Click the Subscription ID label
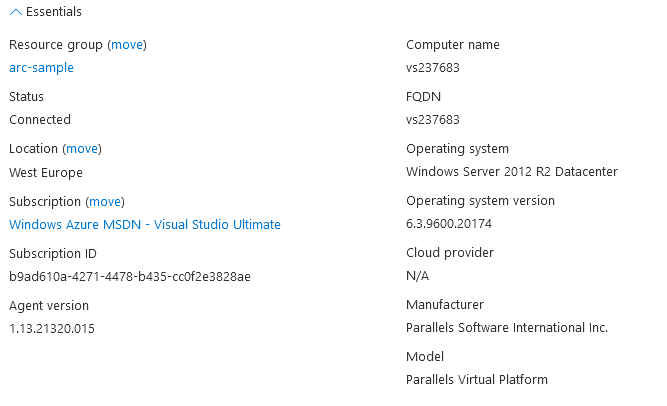This screenshot has height=406, width=667. click(53, 254)
